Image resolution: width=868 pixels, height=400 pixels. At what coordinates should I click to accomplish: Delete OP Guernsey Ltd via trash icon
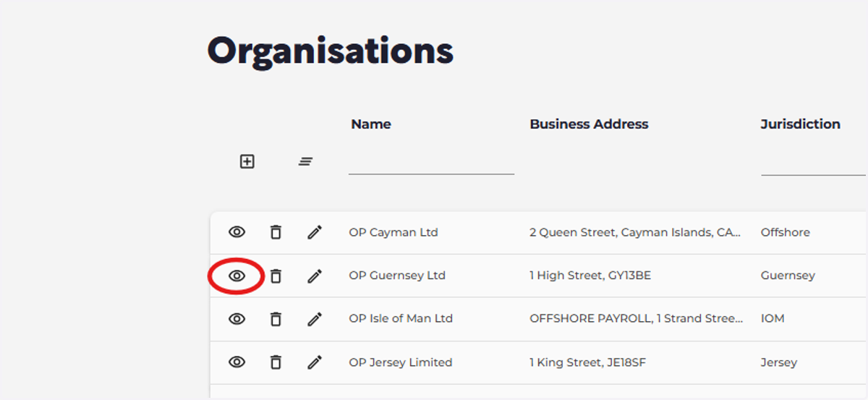[276, 276]
